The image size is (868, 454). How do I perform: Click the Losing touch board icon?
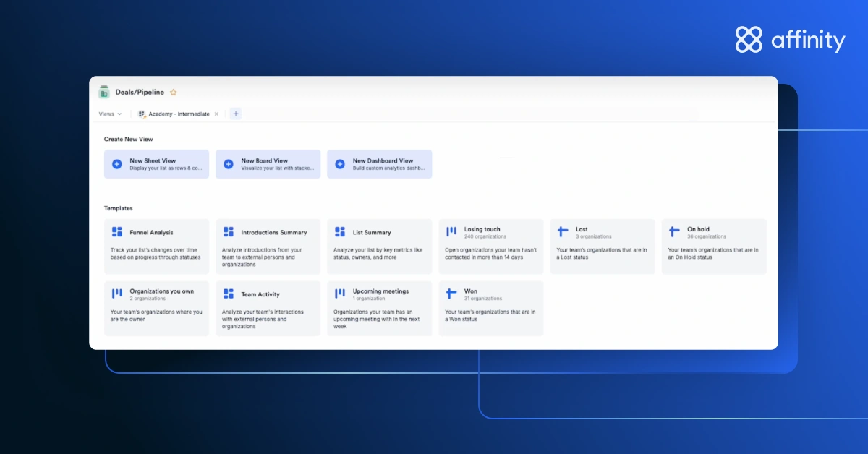[451, 232]
